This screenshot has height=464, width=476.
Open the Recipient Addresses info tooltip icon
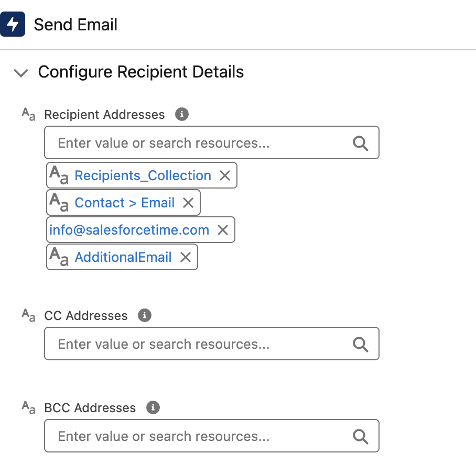tap(182, 114)
